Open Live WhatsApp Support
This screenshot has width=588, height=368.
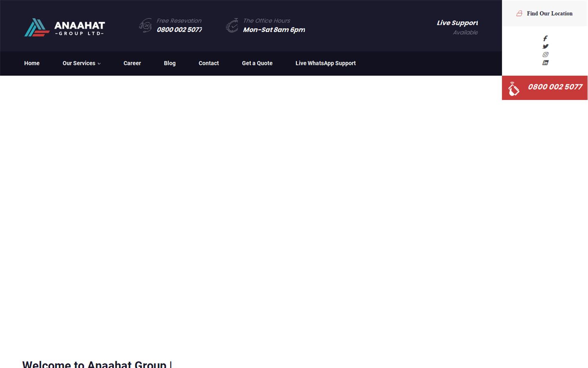pos(325,63)
